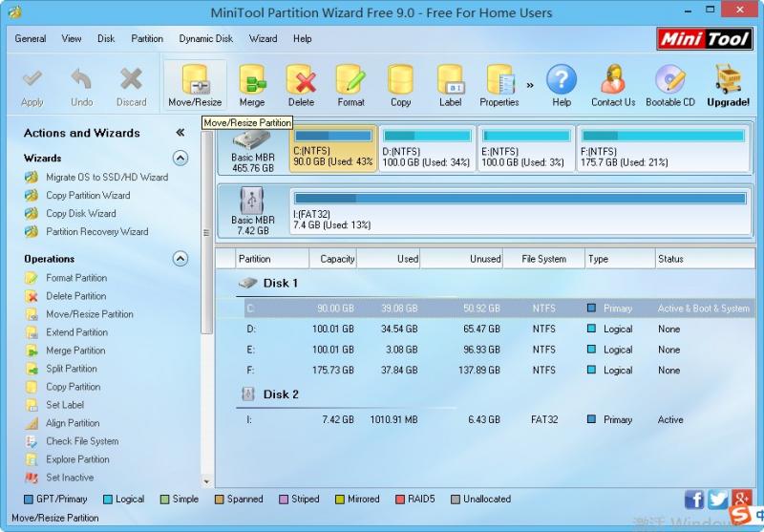Collapse the Actions and Wizards panel
The height and width of the screenshot is (532, 764).
(x=180, y=133)
